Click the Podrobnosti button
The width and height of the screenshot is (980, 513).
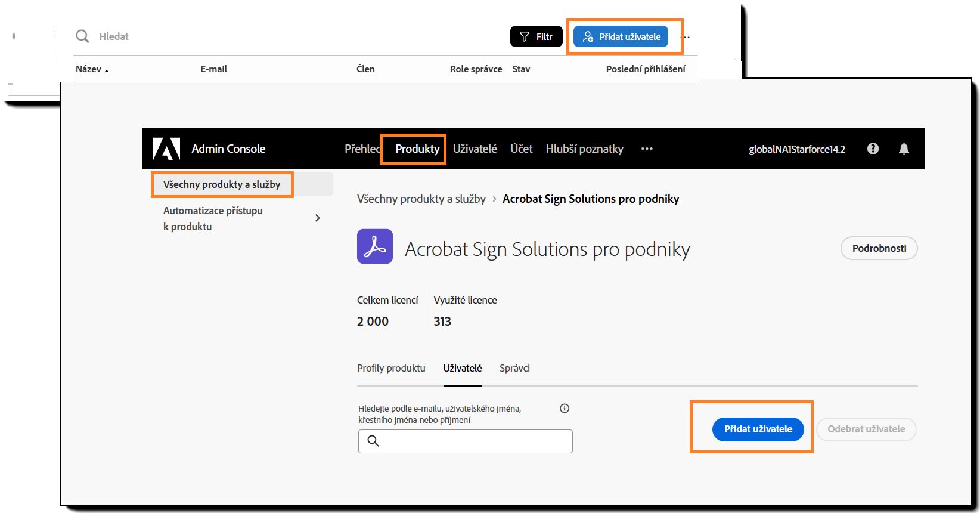(879, 248)
